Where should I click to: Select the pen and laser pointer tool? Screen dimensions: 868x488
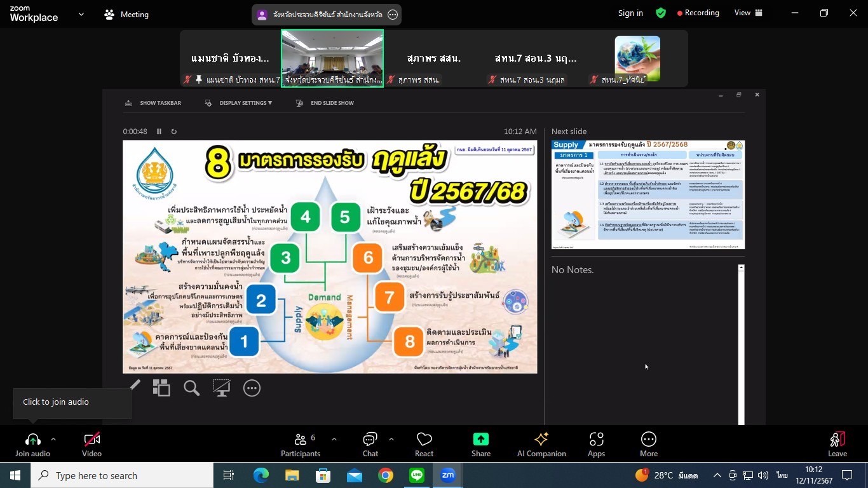(x=135, y=386)
